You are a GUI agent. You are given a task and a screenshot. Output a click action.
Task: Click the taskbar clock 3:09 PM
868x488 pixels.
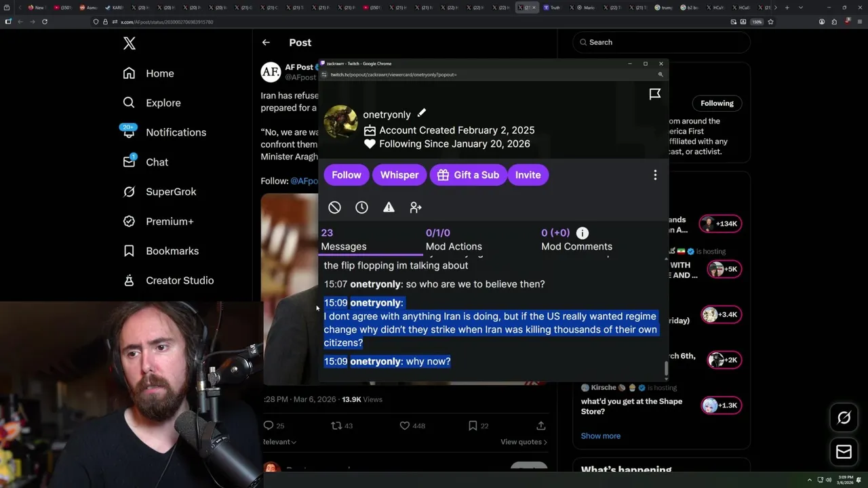tap(845, 480)
